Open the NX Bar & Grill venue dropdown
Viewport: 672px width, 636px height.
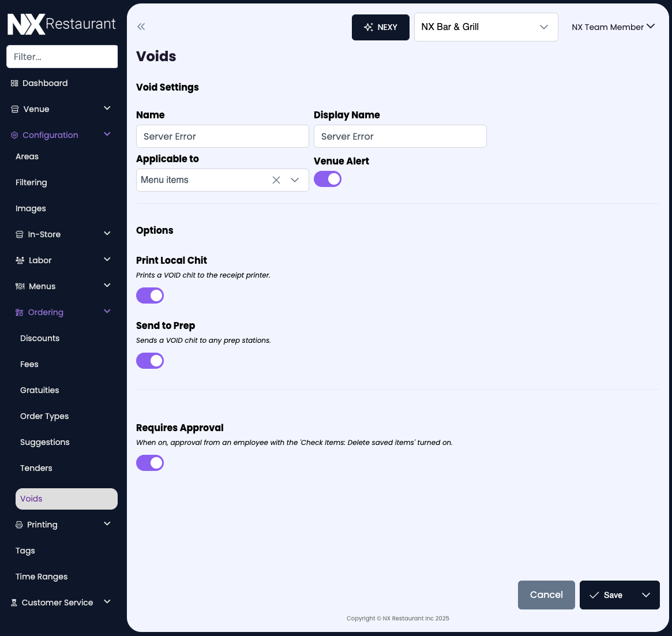[x=486, y=27]
